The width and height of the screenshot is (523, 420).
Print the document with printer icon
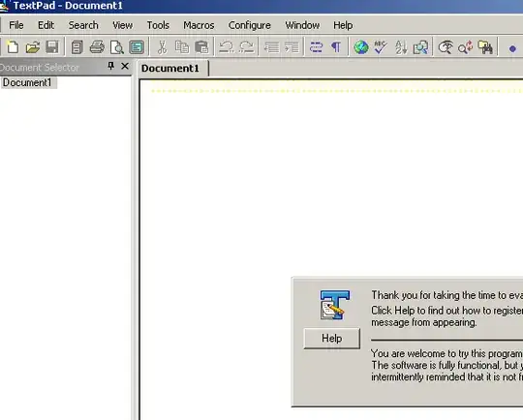pos(97,47)
